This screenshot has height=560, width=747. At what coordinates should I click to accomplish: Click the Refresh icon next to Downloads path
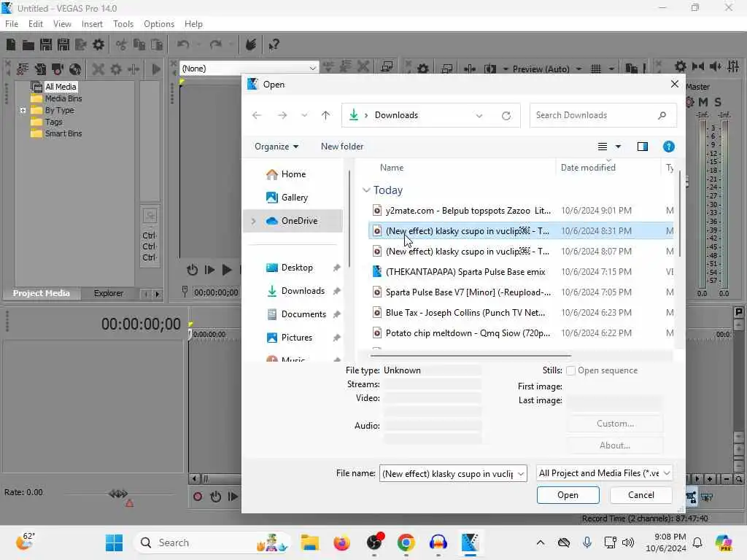tap(506, 115)
